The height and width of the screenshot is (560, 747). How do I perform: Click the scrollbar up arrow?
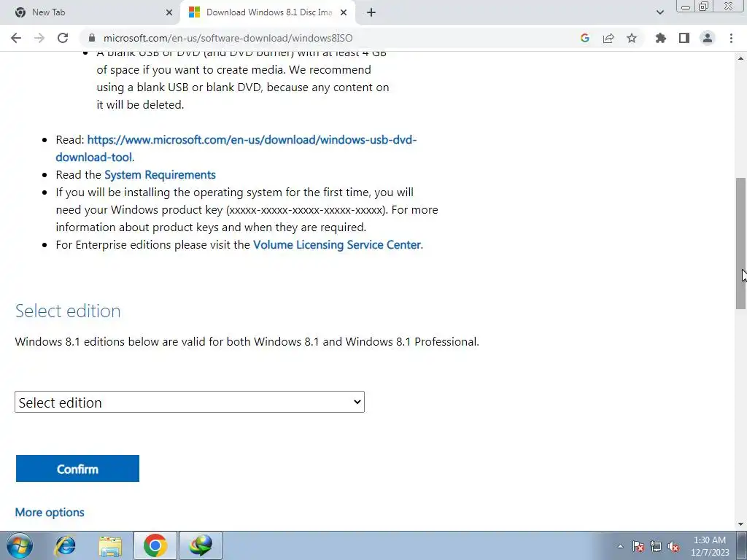740,58
